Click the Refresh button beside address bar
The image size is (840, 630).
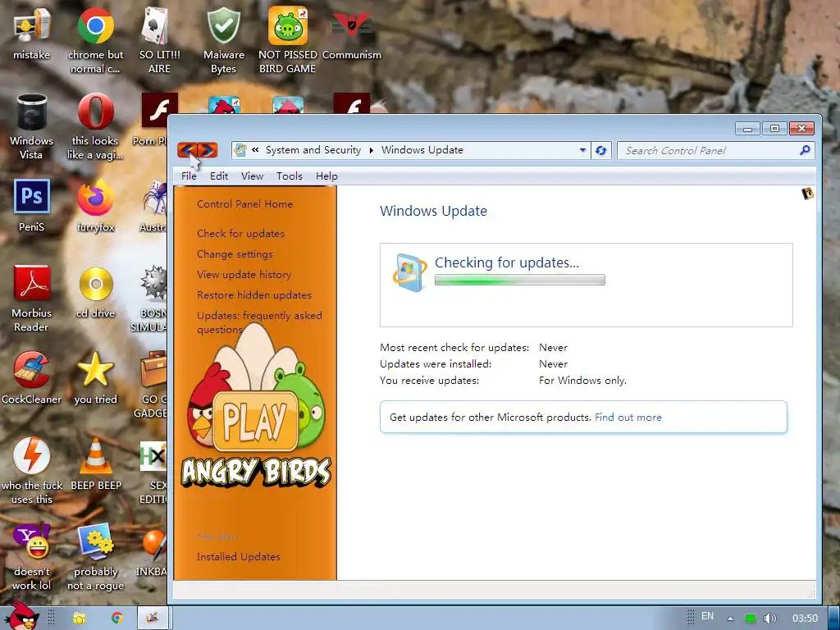click(x=601, y=151)
